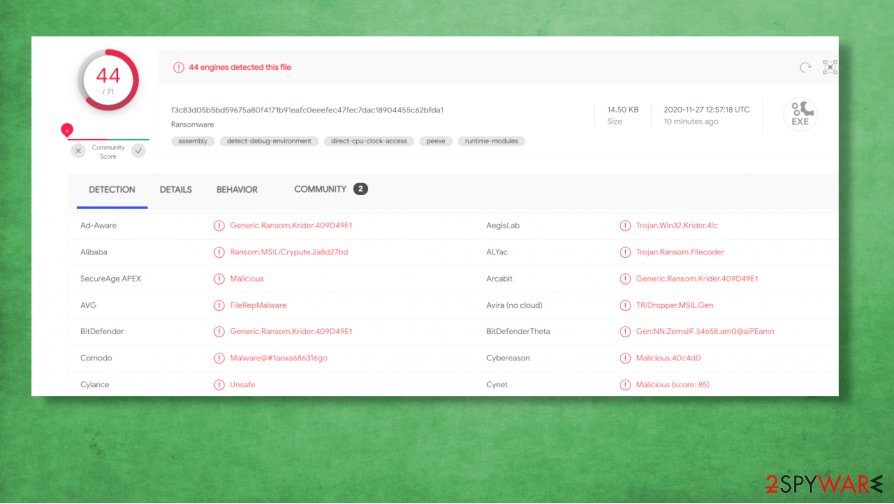Click the alert icon for BitDefender result

pos(219,331)
